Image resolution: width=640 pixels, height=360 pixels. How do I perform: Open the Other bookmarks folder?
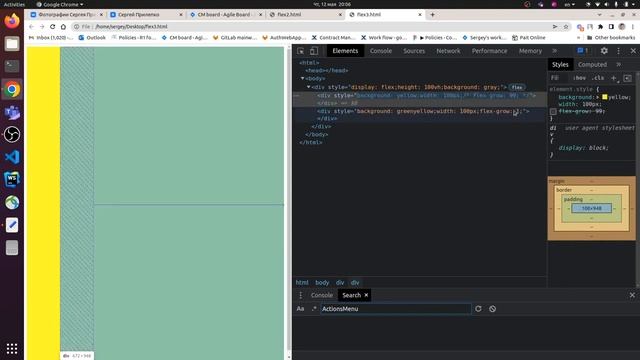click(x=611, y=38)
